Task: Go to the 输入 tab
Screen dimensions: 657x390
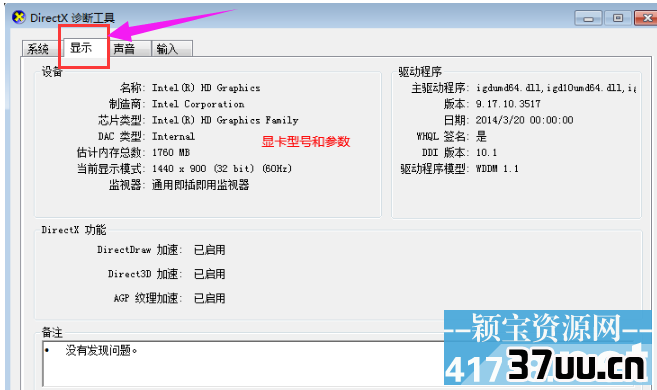Action: pos(172,49)
